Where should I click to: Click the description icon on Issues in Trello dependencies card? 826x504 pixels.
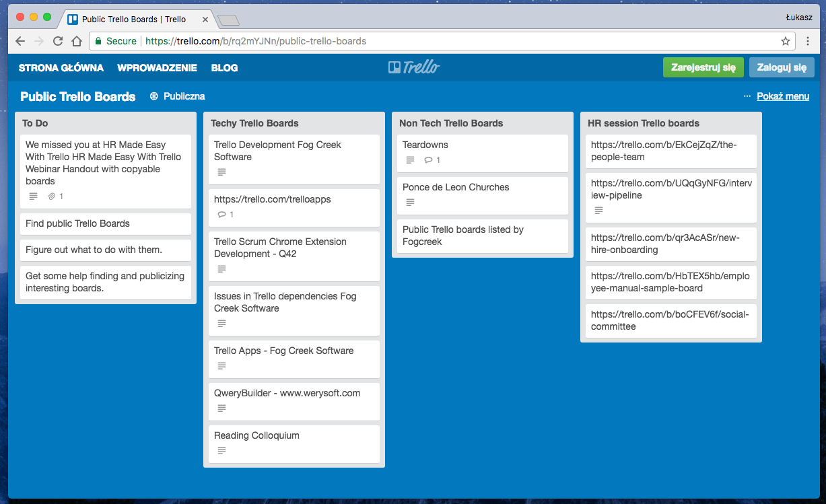pos(221,324)
